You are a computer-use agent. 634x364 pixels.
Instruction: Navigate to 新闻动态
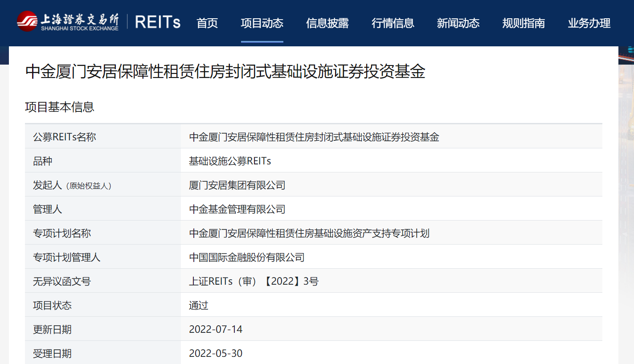point(458,23)
